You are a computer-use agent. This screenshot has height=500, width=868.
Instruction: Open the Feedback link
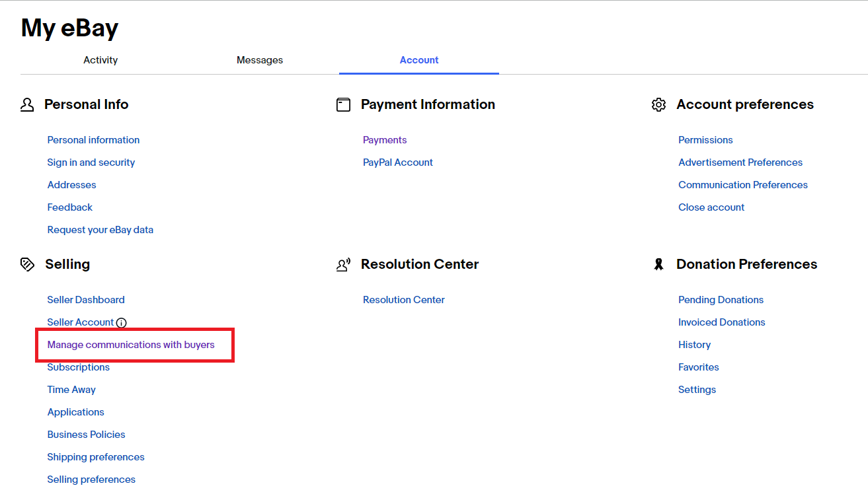pos(70,207)
